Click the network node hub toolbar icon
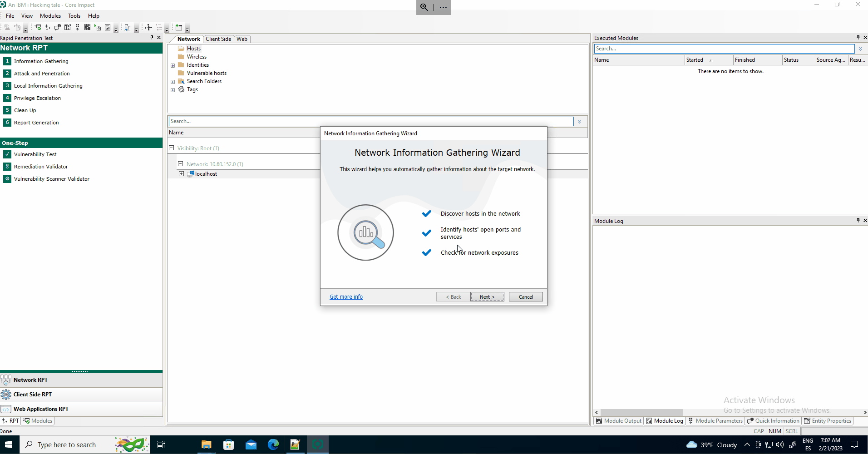The height and width of the screenshot is (454, 868). (148, 27)
